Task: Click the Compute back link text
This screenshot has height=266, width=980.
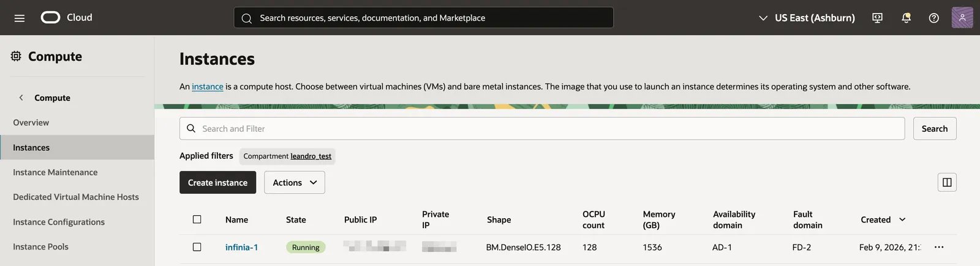Action: [x=52, y=97]
